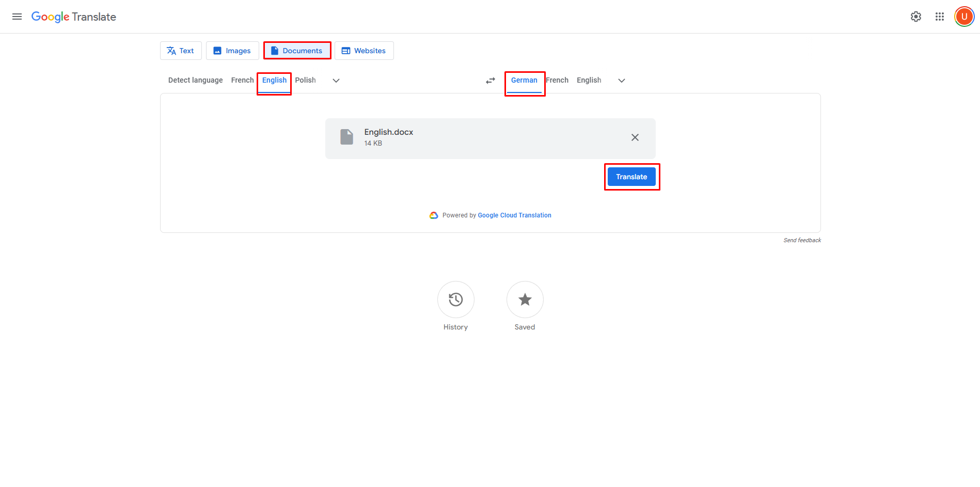This screenshot has width=980, height=487.
Task: Open translation History
Action: pos(455,300)
